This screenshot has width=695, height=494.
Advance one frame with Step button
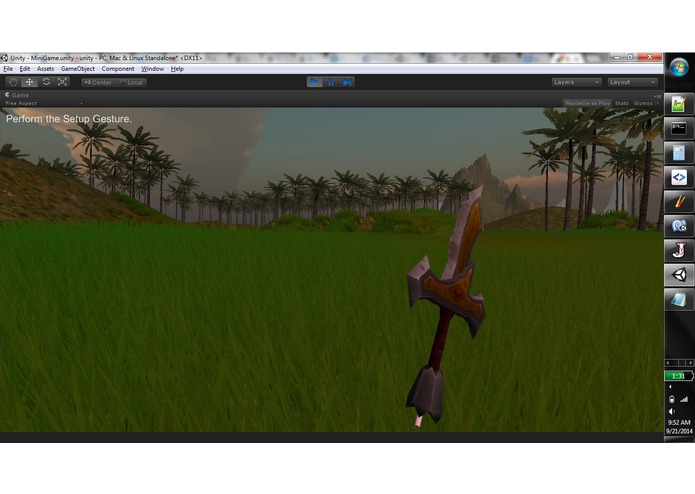347,82
